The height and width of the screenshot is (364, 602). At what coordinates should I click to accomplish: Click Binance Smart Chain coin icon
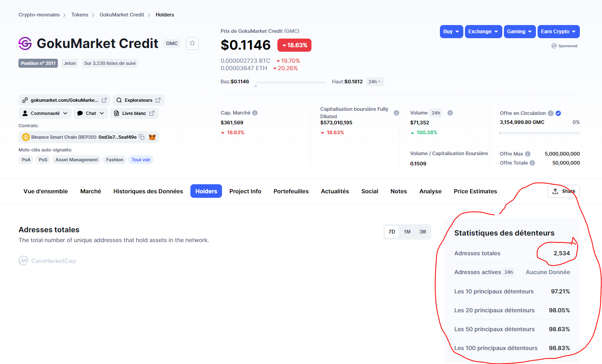tap(26, 137)
